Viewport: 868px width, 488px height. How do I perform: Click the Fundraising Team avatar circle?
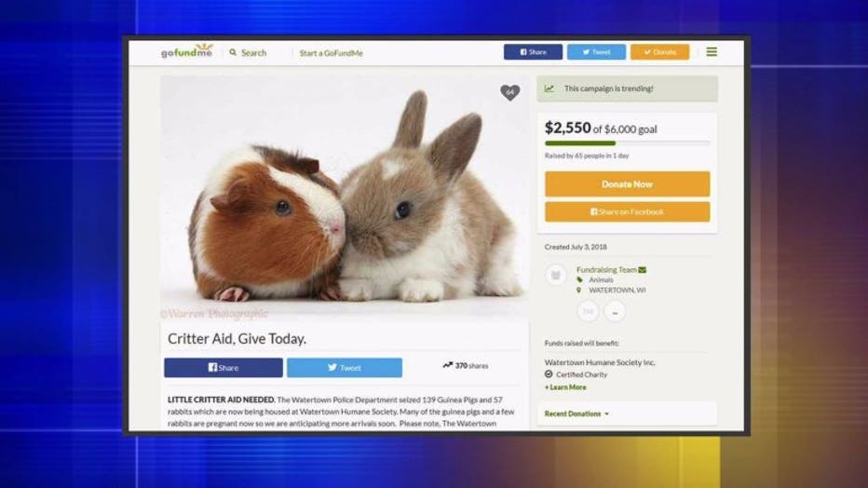tap(556, 275)
